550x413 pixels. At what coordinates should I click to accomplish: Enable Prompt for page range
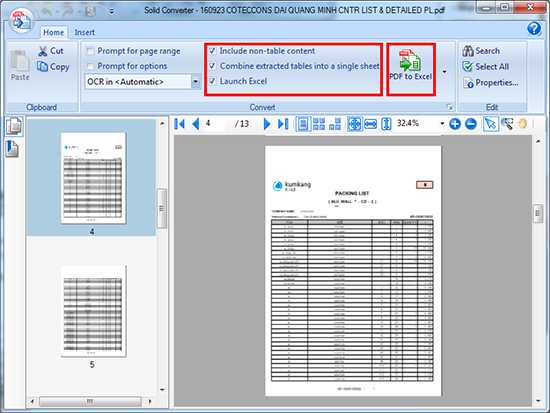pyautogui.click(x=90, y=51)
